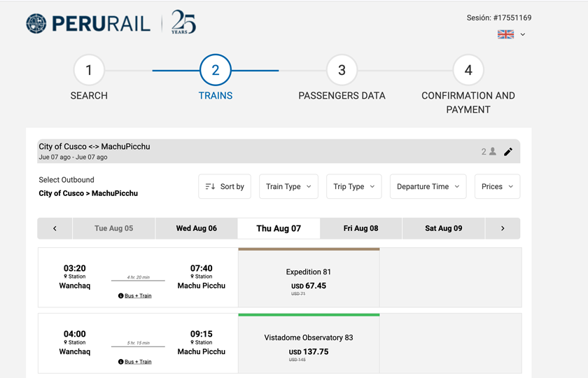Click the PeruRail logo
Screen dimensions: 588x378
pyautogui.click(x=88, y=23)
